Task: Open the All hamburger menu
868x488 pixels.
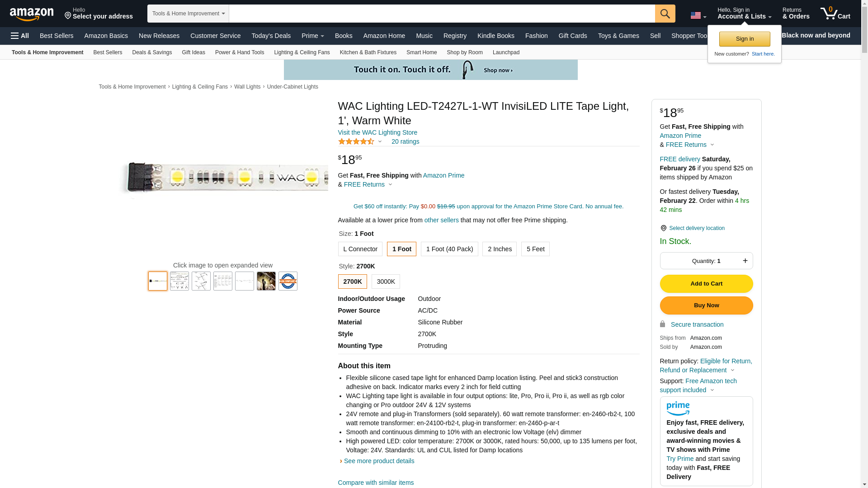Action: point(20,36)
